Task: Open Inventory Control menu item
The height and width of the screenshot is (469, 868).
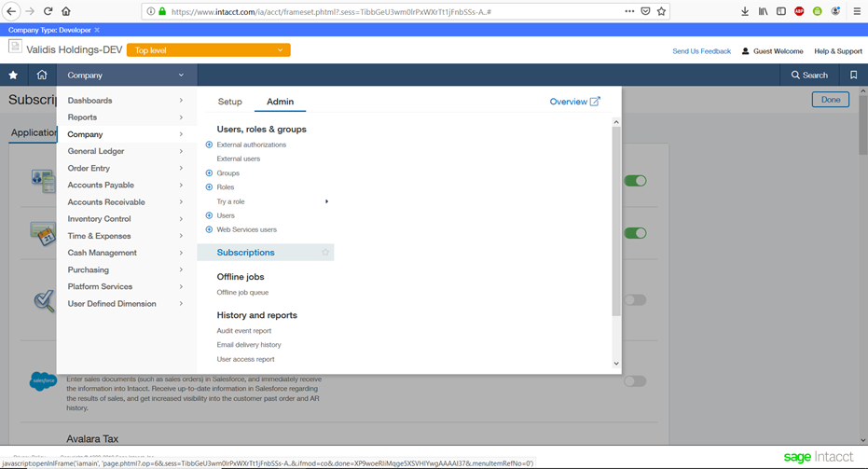Action: tap(99, 219)
